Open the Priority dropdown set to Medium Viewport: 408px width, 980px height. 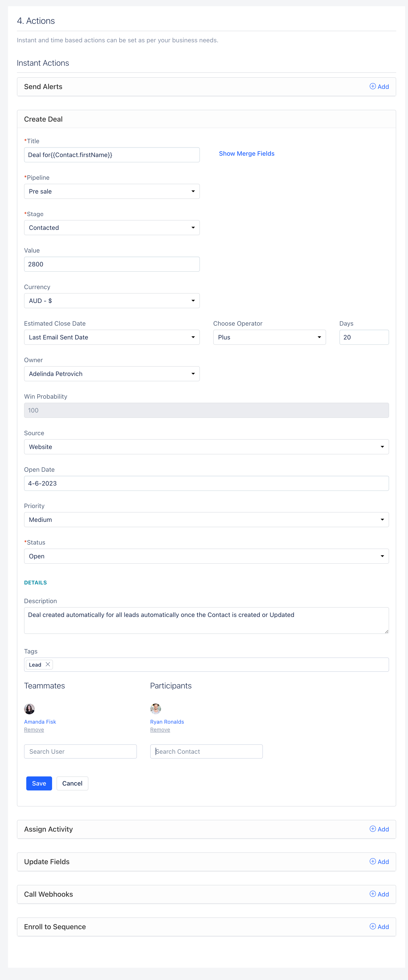tap(206, 520)
